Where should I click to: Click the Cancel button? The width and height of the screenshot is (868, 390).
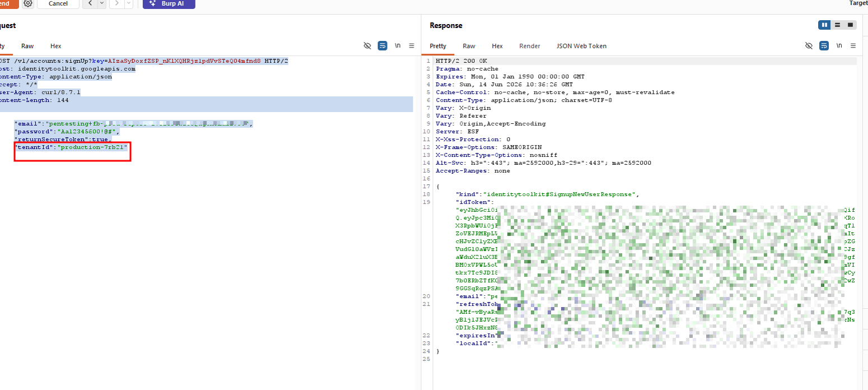[58, 3]
